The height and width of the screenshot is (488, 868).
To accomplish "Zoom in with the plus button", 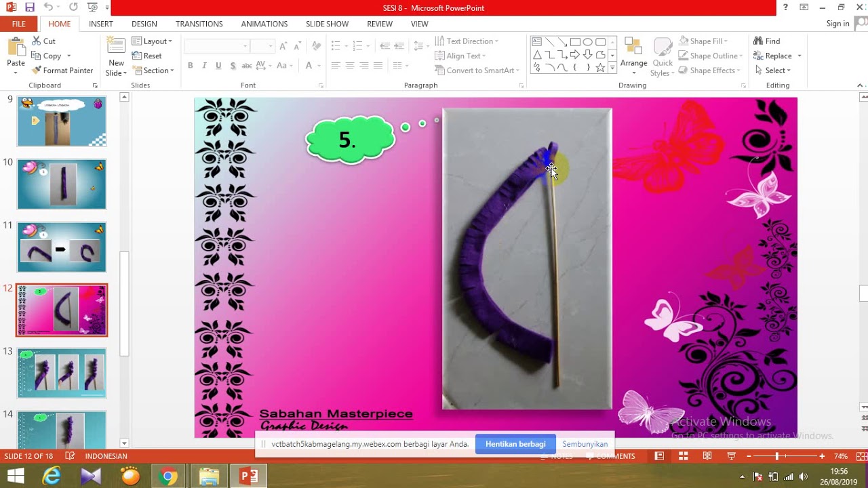I will 822,456.
